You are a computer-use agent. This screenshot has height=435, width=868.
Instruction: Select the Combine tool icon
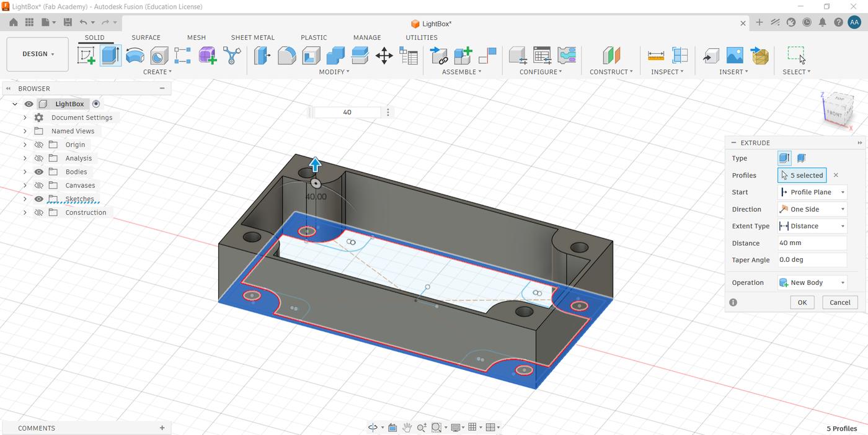pos(335,55)
